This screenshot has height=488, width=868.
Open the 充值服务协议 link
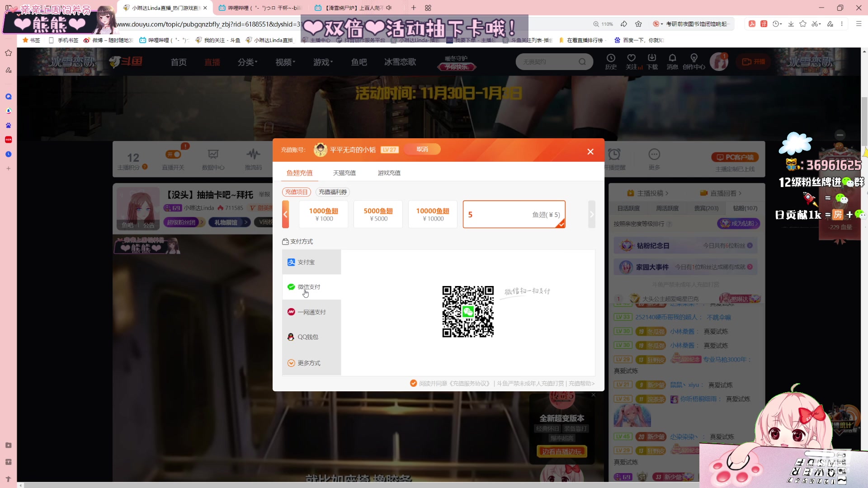(470, 383)
